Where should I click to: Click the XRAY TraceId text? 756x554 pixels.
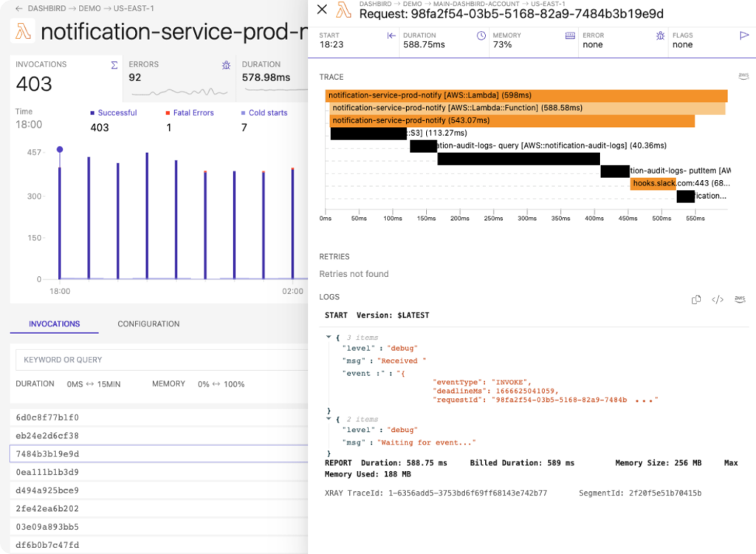(436, 493)
